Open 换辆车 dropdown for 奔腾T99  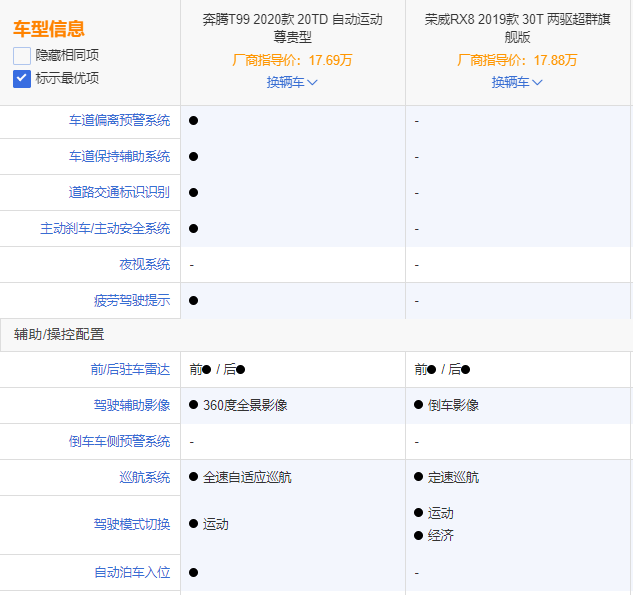pyautogui.click(x=292, y=82)
